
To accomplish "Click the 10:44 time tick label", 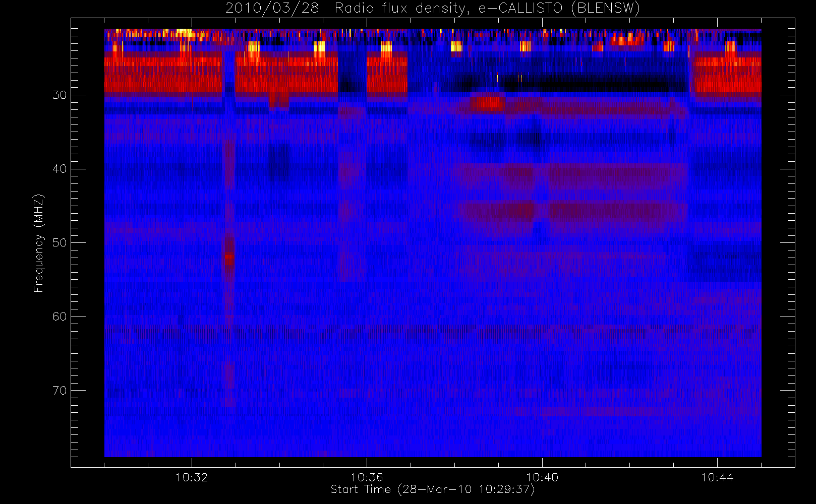I will click(x=717, y=477).
